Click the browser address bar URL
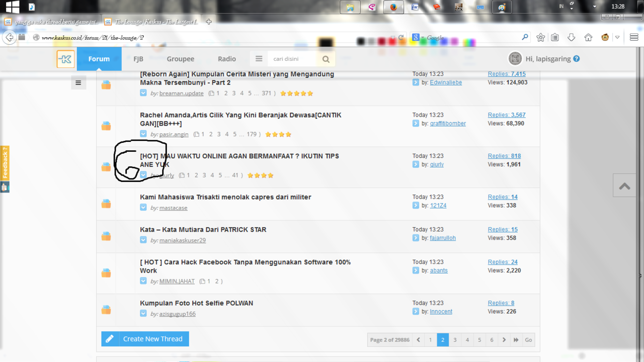 [x=93, y=38]
